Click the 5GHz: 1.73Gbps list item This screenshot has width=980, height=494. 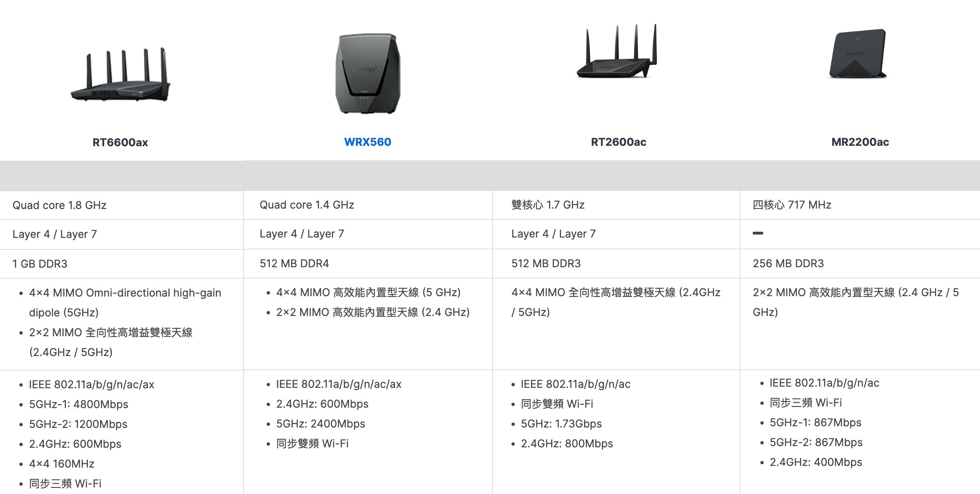pos(561,424)
